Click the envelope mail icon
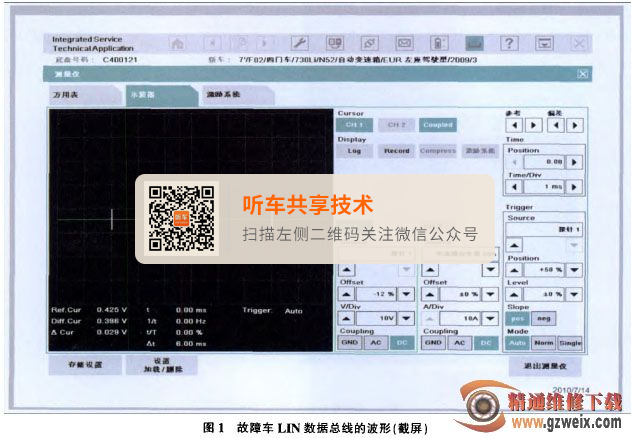 tap(404, 43)
